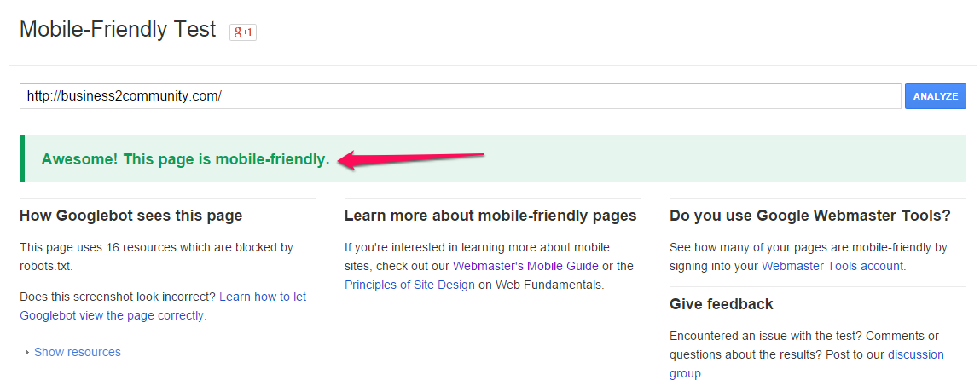The height and width of the screenshot is (386, 980).
Task: Click the pink arrow annotation
Action: click(x=410, y=159)
